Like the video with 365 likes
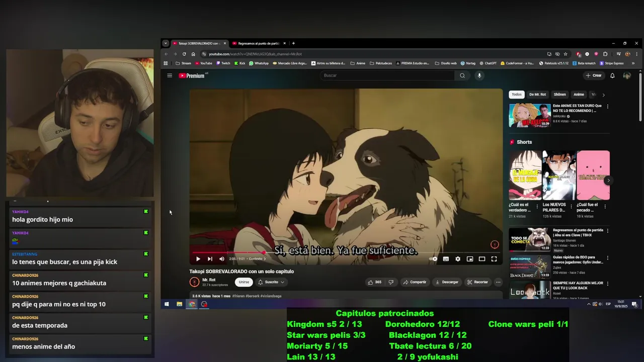The image size is (644, 362). tap(374, 282)
